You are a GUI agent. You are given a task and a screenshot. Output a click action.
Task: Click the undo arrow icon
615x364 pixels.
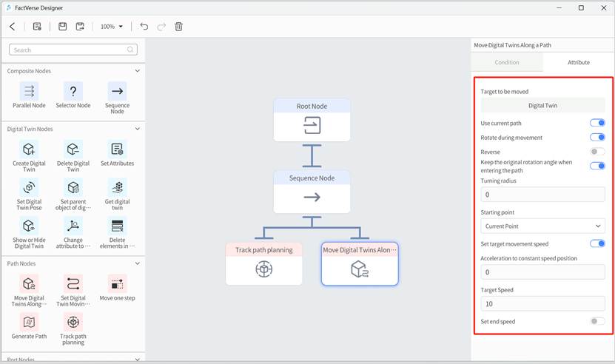144,27
